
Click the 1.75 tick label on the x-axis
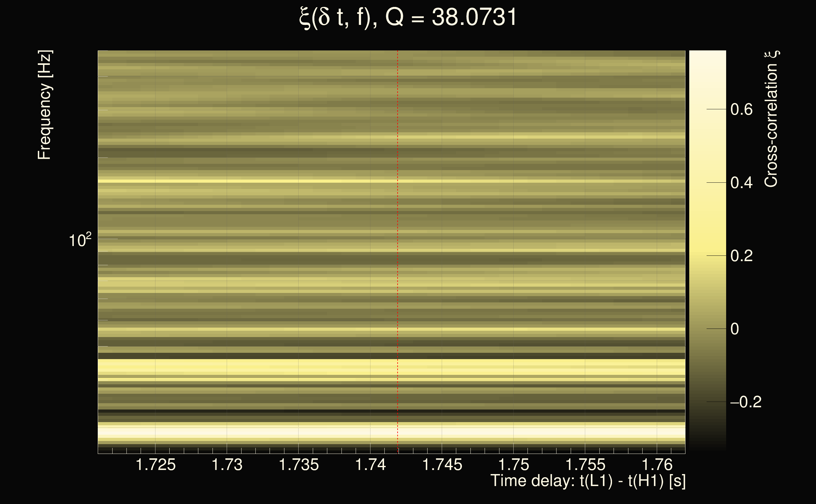coord(513,465)
